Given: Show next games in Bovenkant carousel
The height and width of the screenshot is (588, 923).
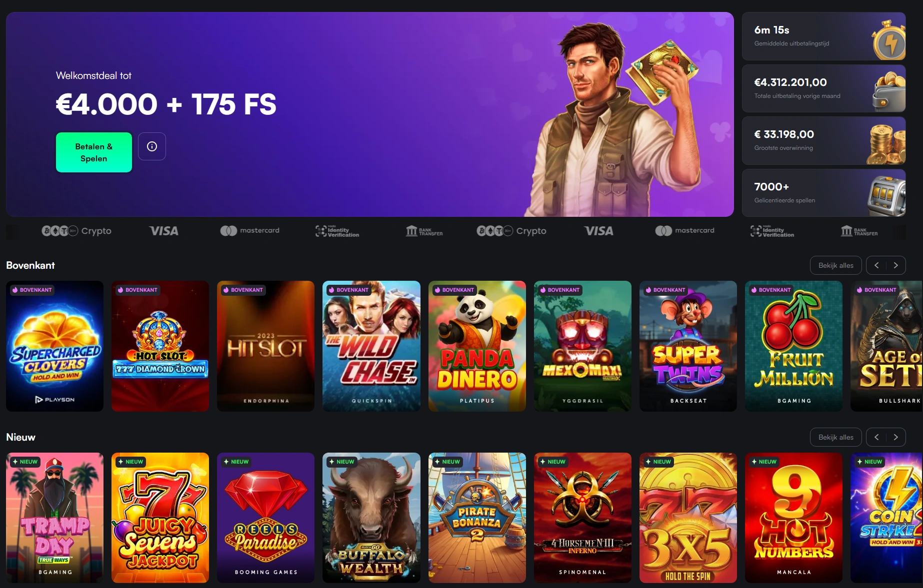Looking at the screenshot, I should click(896, 265).
